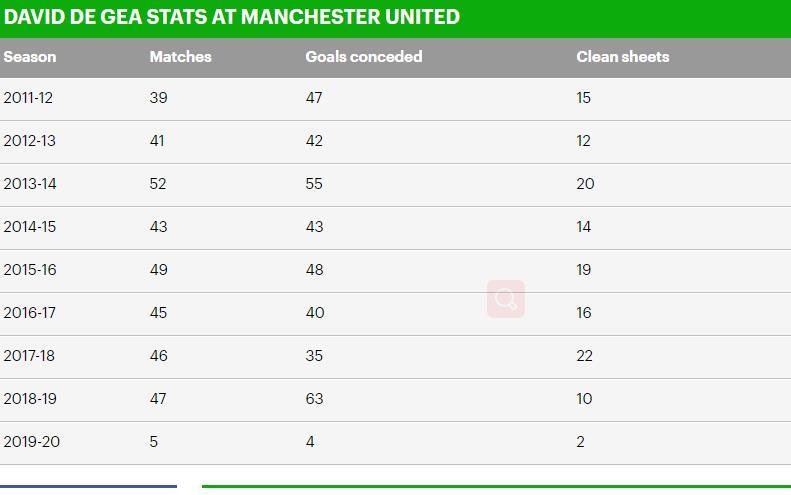The image size is (791, 495).
Task: Click the 2019-20 season cell
Action: (x=31, y=442)
